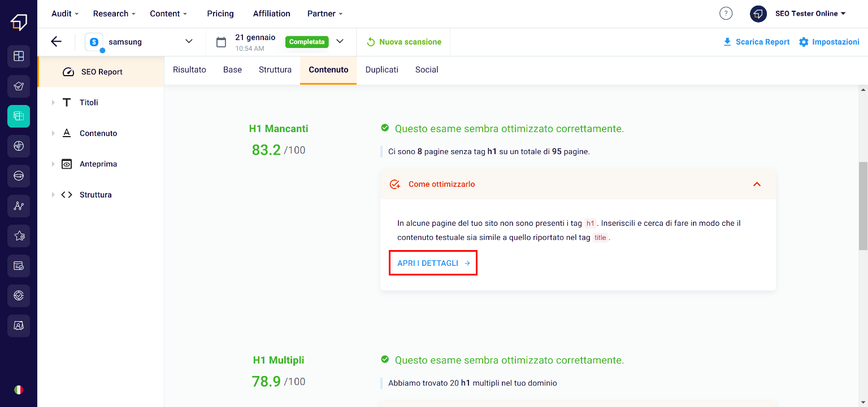The image size is (868, 407).
Task: Expand the Titoli tree item
Action: (x=54, y=103)
